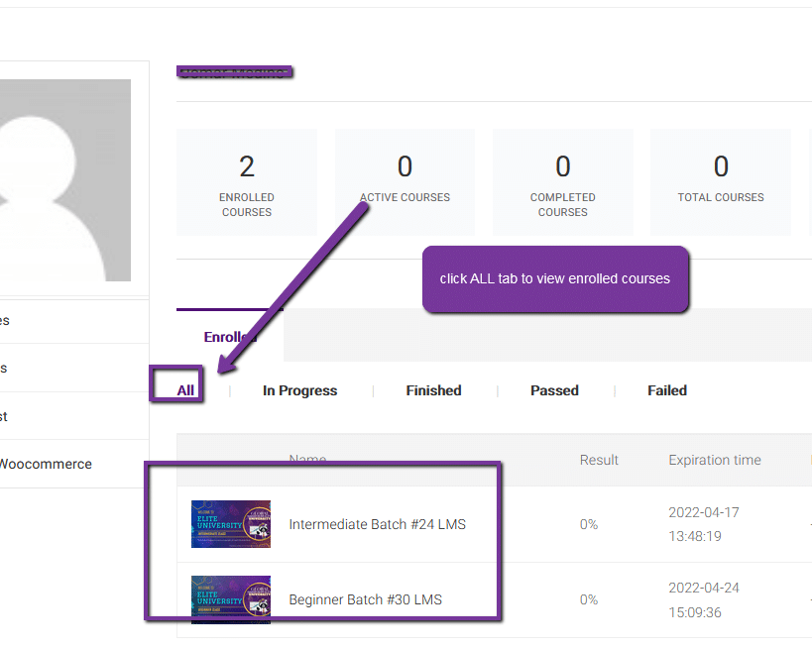Click the Beginner Batch #30 LMS link
Viewport: 812px width, 647px height.
point(365,599)
